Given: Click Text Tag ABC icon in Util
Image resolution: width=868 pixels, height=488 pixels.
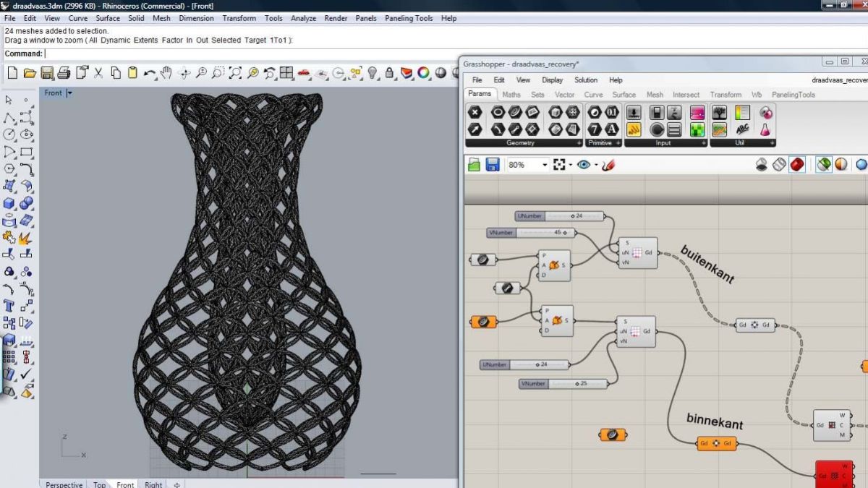Looking at the screenshot, I should pos(742,130).
